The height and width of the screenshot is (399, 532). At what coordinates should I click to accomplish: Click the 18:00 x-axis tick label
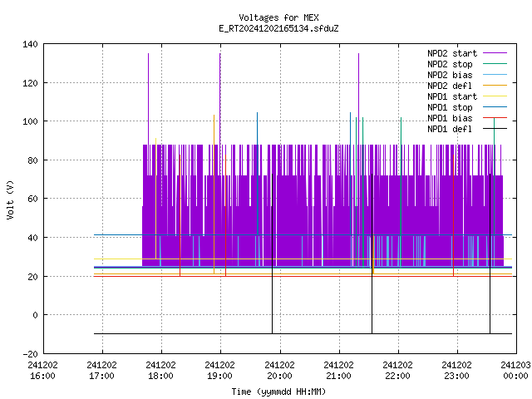pos(160,376)
